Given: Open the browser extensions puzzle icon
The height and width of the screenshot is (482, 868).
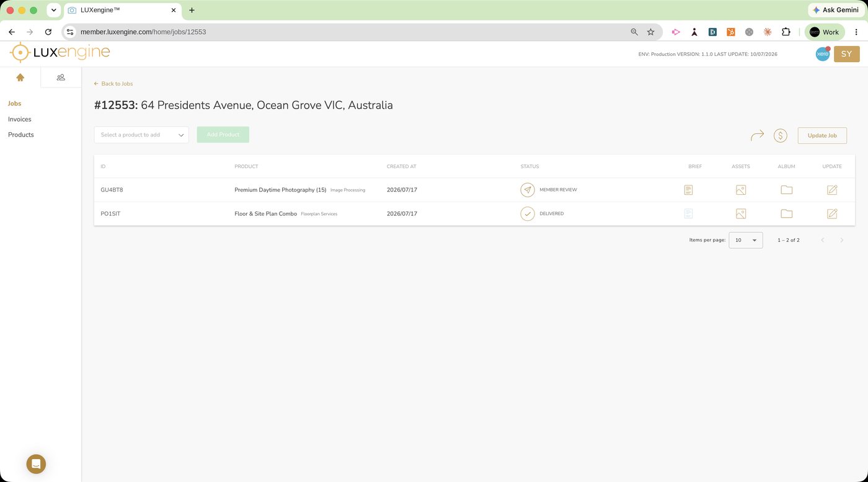Looking at the screenshot, I should pyautogui.click(x=786, y=32).
